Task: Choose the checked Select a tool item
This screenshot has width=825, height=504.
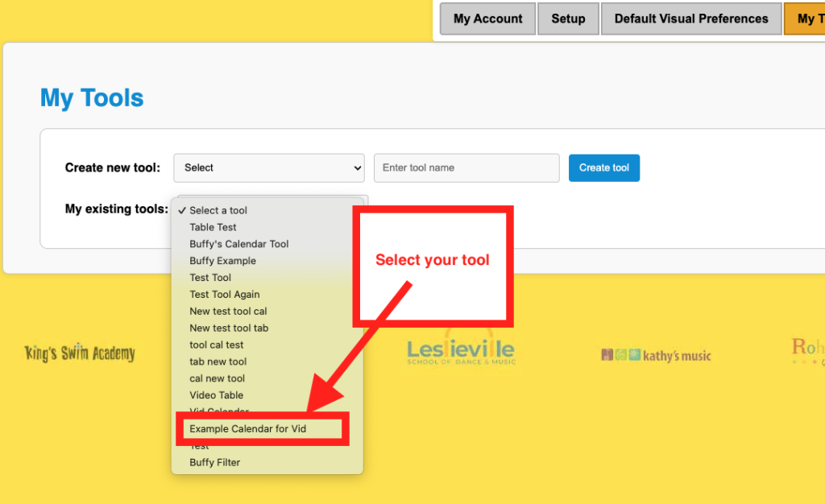Action: [x=218, y=210]
